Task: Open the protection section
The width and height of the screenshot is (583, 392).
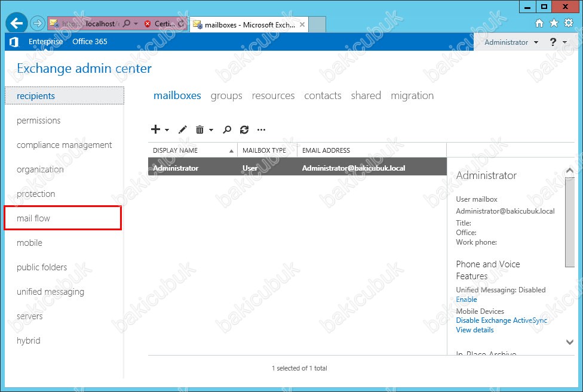Action: coord(36,194)
